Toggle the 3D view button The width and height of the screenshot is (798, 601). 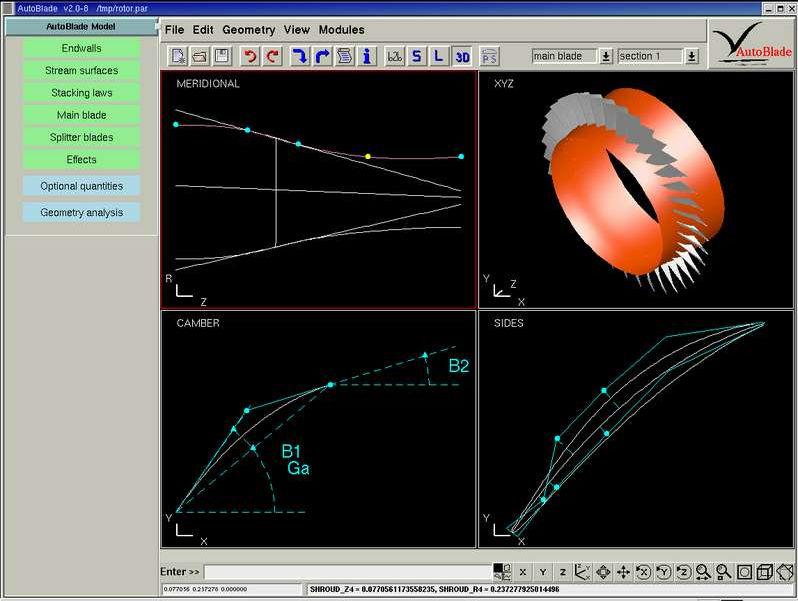(462, 56)
